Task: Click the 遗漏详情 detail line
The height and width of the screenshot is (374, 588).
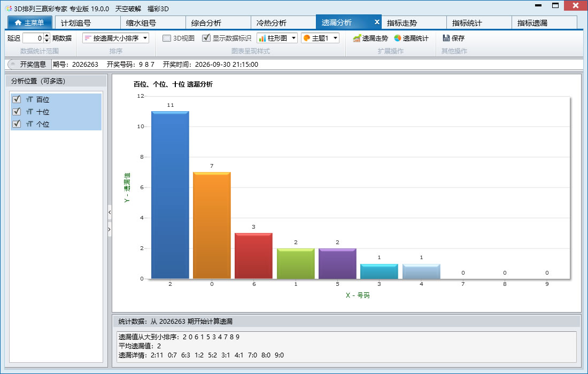Action: point(201,355)
